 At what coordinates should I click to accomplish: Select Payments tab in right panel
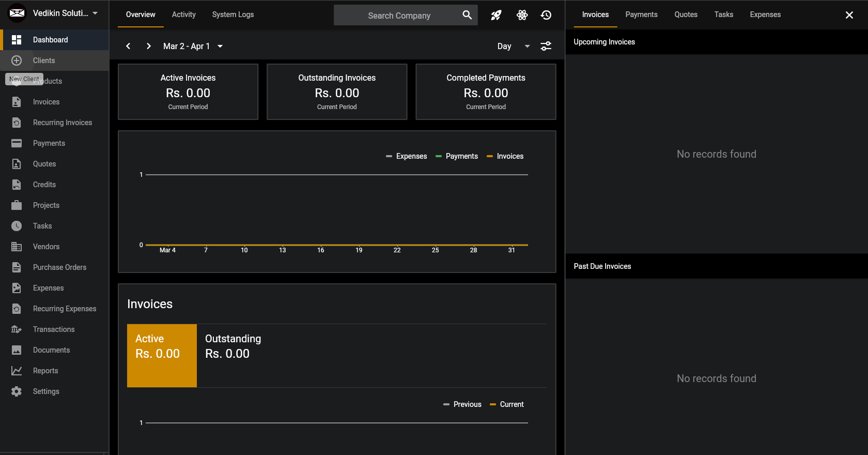(641, 14)
